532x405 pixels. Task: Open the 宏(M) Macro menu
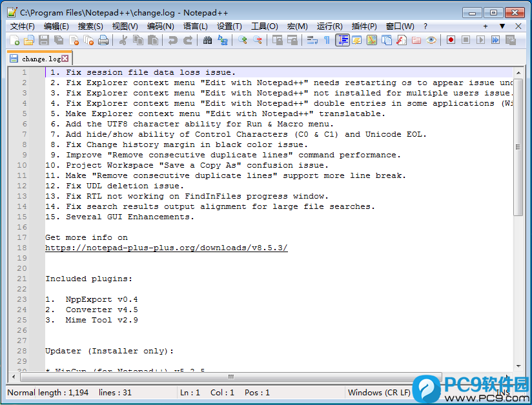click(x=297, y=26)
